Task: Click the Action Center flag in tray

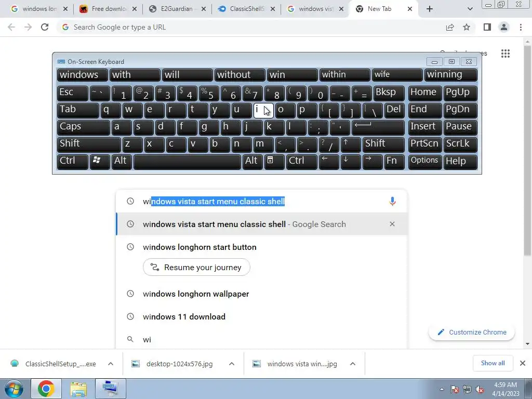Action: (455, 390)
